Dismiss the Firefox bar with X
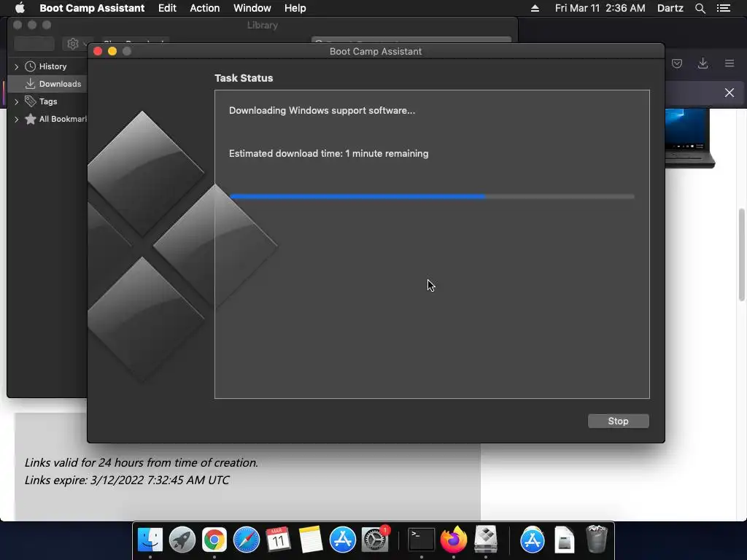Screen dimensions: 747x560 tap(729, 93)
